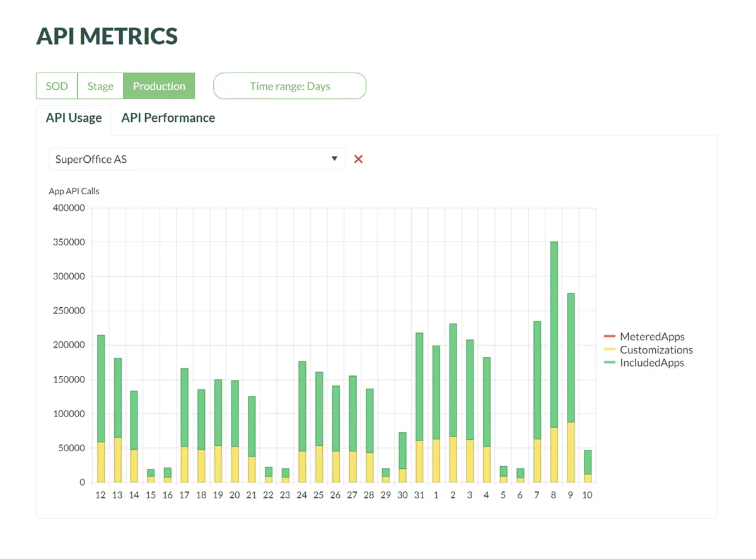This screenshot has height=559, width=756.
Task: Toggle MeteredApps series in the legend
Action: 652,337
